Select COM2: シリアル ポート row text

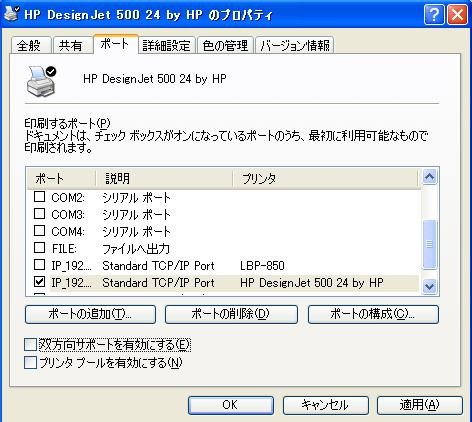[x=136, y=198]
